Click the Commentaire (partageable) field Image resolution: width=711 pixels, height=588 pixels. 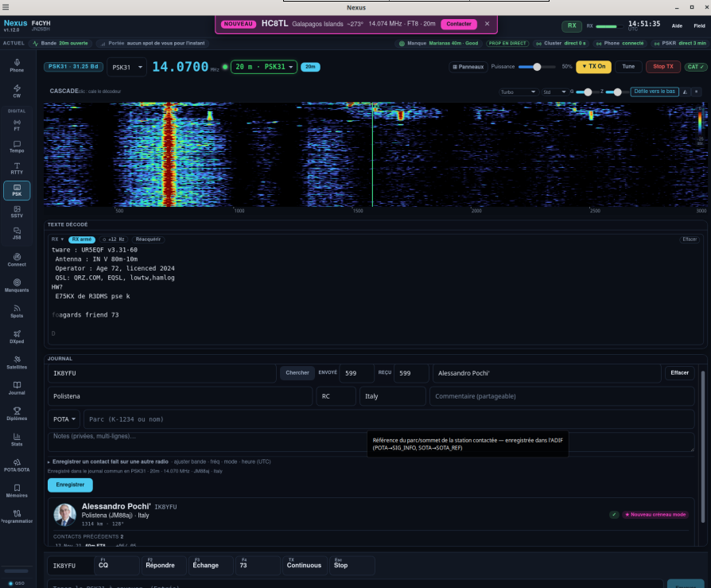pyautogui.click(x=561, y=396)
